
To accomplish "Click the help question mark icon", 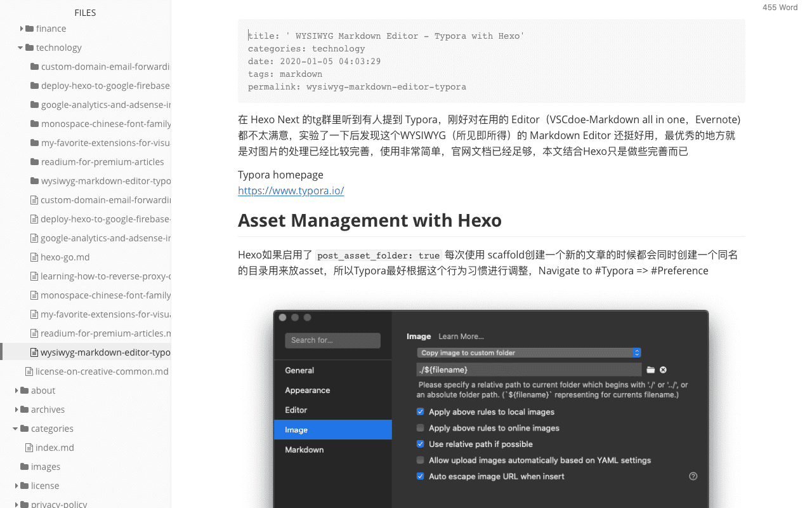I will (693, 476).
